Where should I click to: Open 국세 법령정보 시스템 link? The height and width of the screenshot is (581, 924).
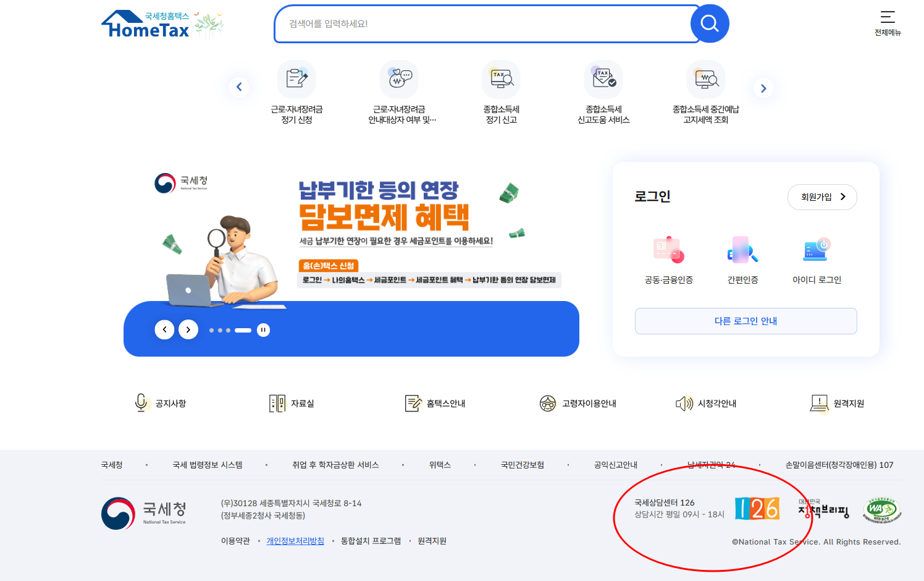(208, 465)
